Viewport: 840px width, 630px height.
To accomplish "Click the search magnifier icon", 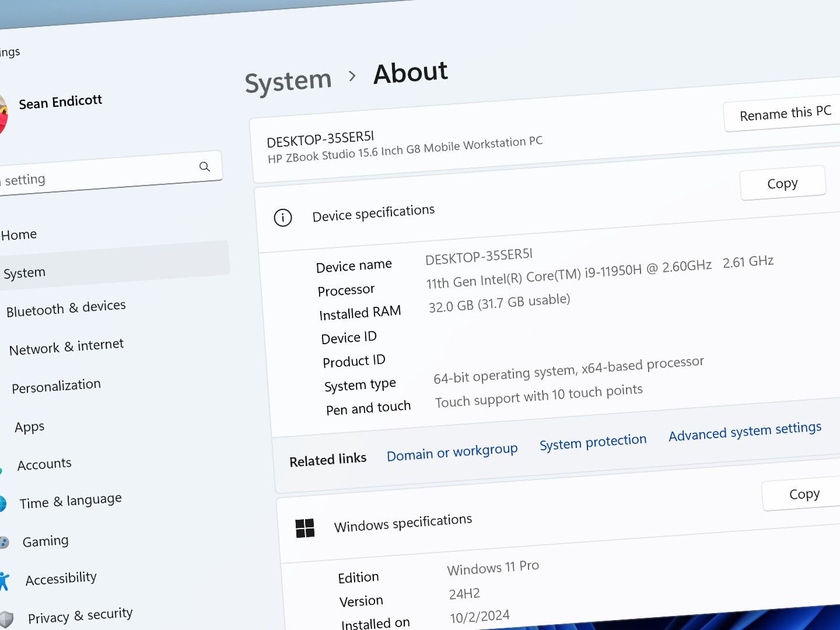I will [x=204, y=166].
